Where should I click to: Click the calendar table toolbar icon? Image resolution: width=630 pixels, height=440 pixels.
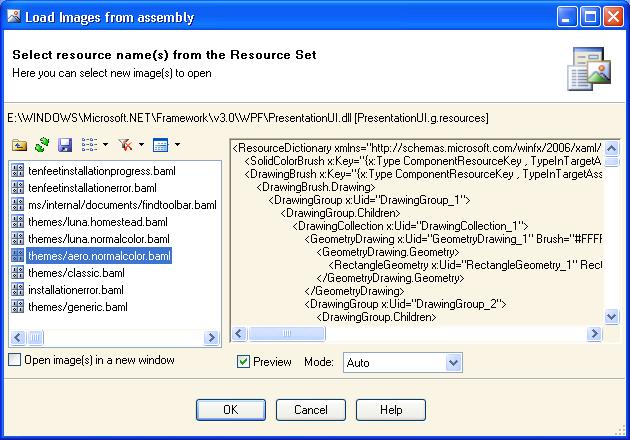tap(160, 145)
